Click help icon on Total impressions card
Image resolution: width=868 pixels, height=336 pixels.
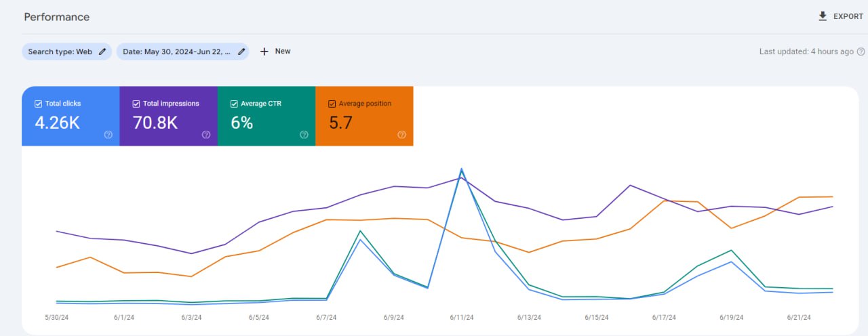[x=206, y=135]
